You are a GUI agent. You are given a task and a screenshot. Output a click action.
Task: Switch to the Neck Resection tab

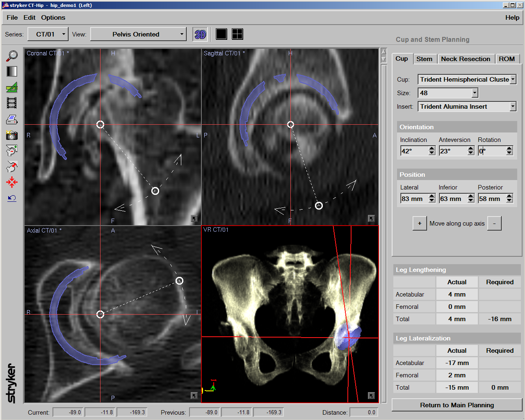(466, 59)
